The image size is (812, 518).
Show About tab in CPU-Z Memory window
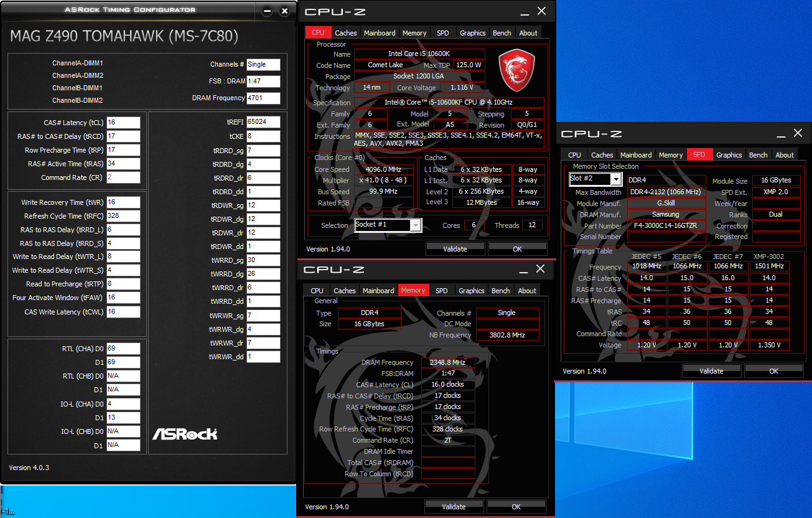point(527,291)
